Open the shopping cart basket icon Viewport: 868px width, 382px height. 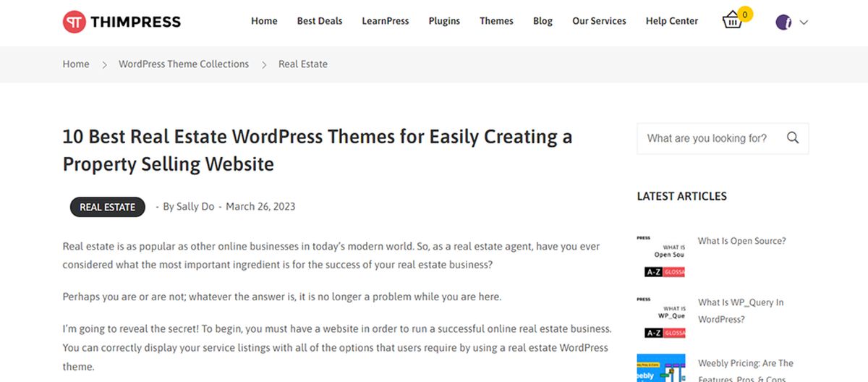(x=732, y=21)
